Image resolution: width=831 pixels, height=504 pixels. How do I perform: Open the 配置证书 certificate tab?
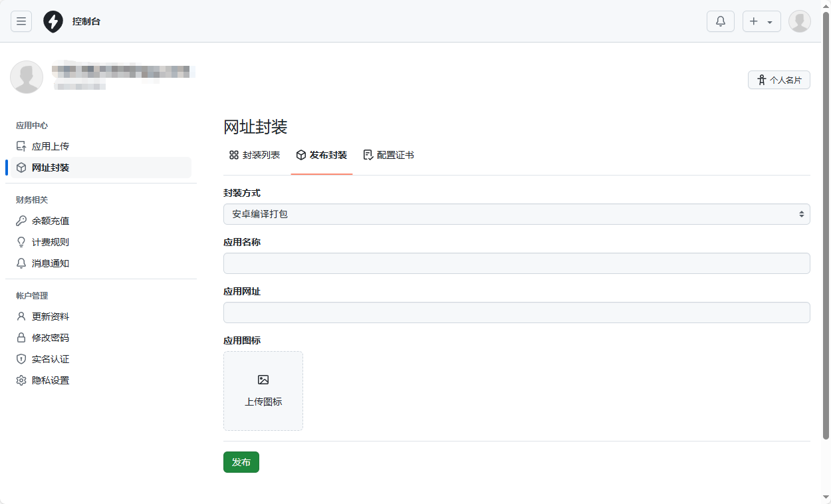[x=389, y=155]
